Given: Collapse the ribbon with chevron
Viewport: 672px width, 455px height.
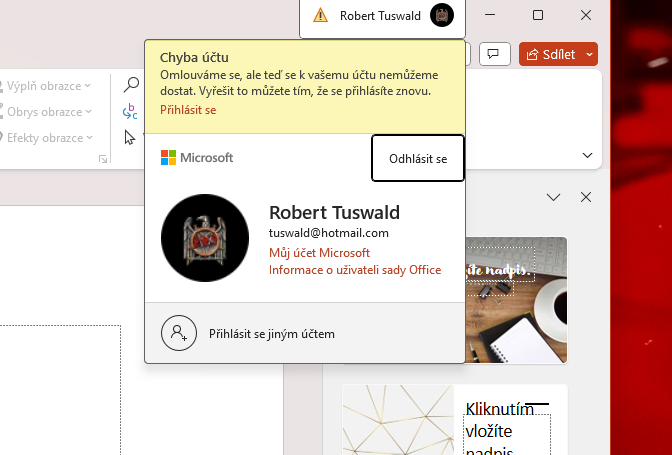Looking at the screenshot, I should pyautogui.click(x=587, y=156).
